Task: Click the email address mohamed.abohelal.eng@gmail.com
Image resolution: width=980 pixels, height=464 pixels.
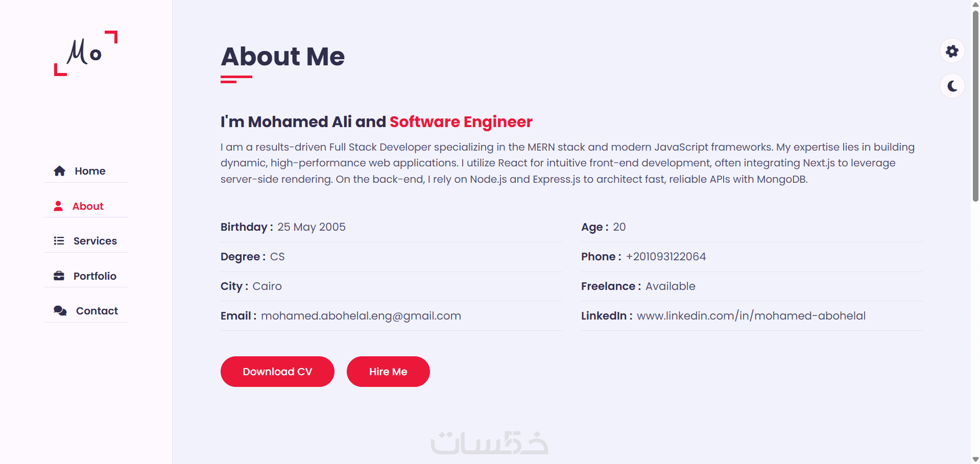Action: [361, 316]
